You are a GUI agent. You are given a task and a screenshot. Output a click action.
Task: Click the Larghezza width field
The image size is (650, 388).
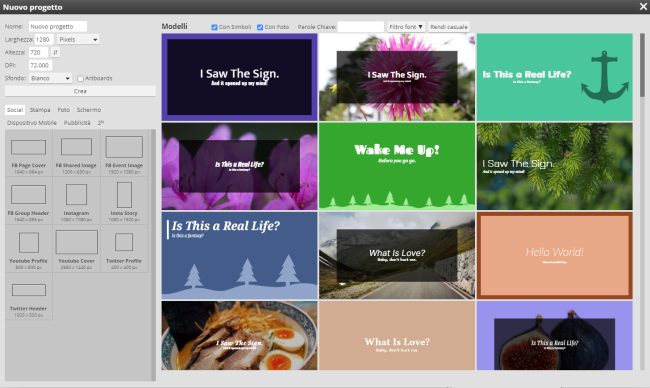pos(44,40)
